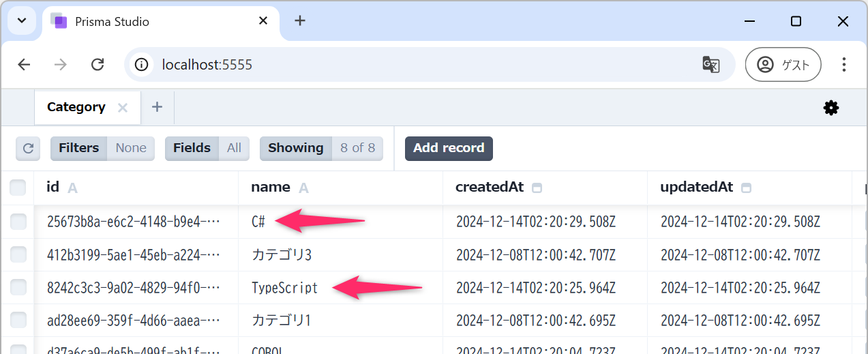Reload the page in the browser

(x=98, y=65)
